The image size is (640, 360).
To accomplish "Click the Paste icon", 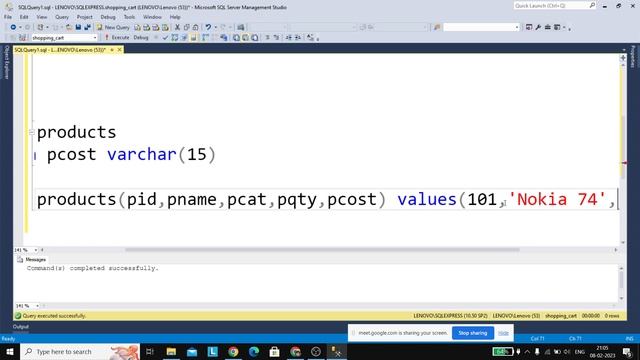I will pos(196,27).
